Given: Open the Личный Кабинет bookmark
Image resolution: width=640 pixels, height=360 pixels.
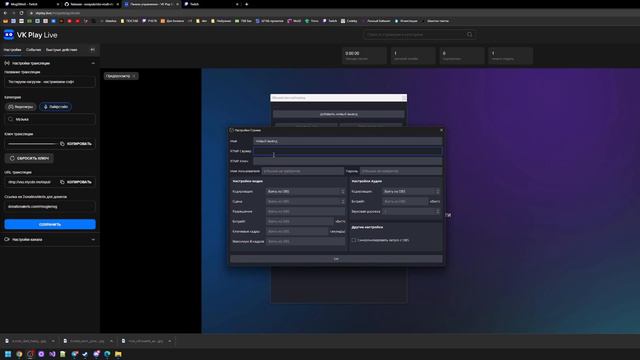Looking at the screenshot, I should (376, 21).
